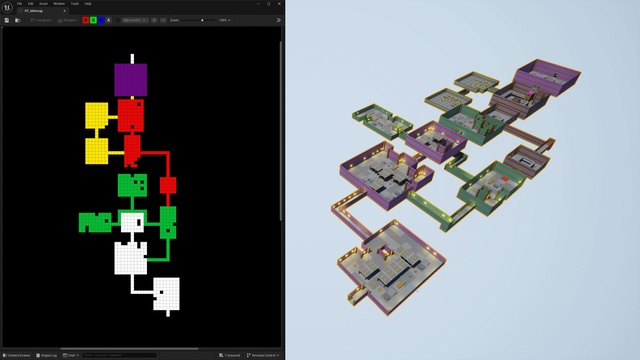Screen dimensions: 640x360
Task: Open the Output Log panel
Action: coord(47,356)
